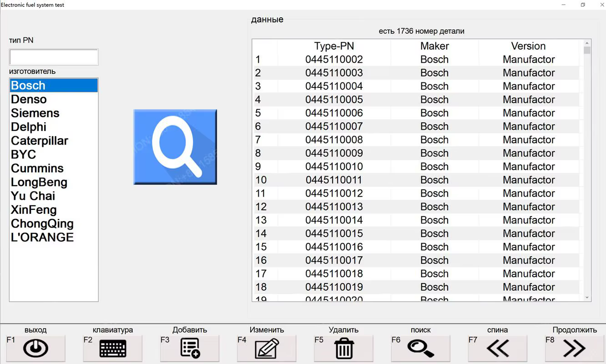Select part number 0445110007
The width and height of the screenshot is (606, 364).
[x=334, y=126]
